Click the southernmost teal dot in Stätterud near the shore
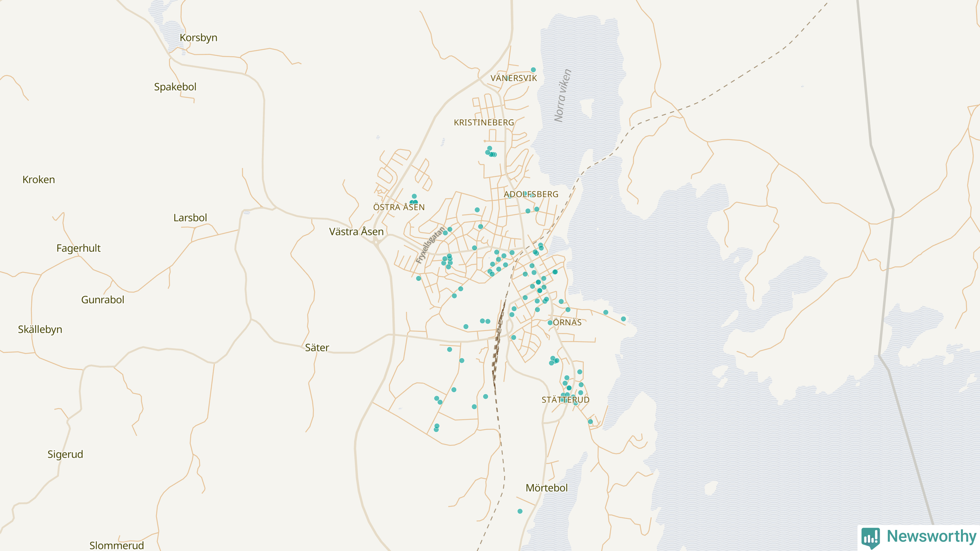Viewport: 980px width, 551px height. (590, 422)
